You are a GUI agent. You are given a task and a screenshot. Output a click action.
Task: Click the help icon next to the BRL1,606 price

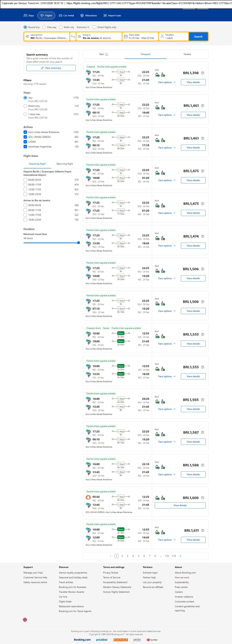202,498
